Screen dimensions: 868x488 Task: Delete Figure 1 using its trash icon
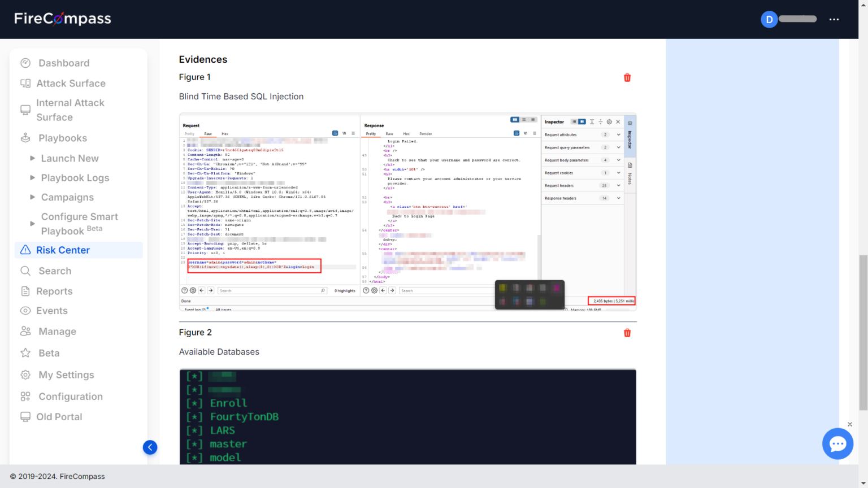pos(627,77)
